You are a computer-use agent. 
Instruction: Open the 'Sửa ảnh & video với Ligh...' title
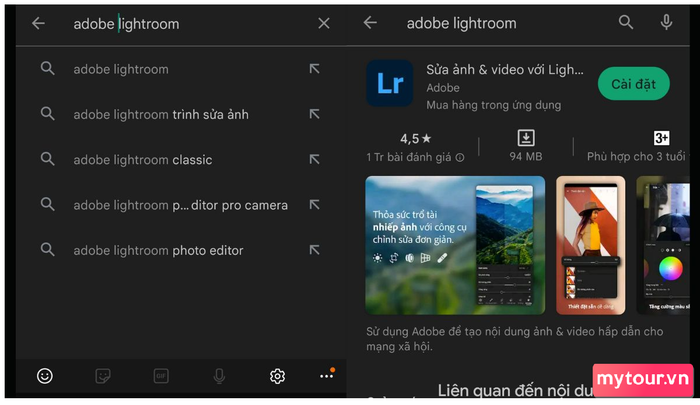coord(504,70)
